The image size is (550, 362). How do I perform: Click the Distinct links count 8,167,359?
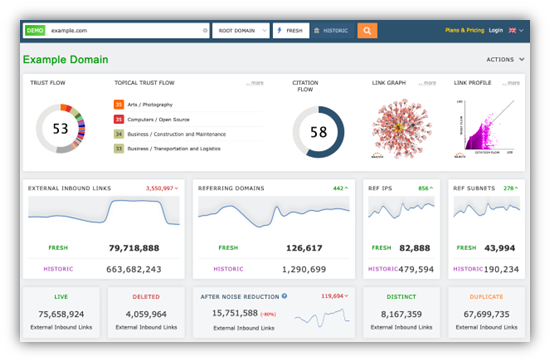point(401,314)
